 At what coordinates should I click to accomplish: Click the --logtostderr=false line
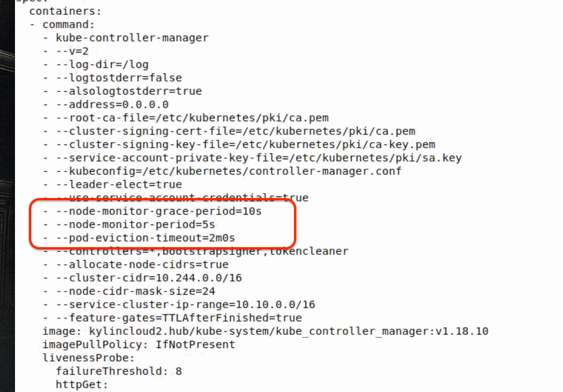pyautogui.click(x=119, y=78)
